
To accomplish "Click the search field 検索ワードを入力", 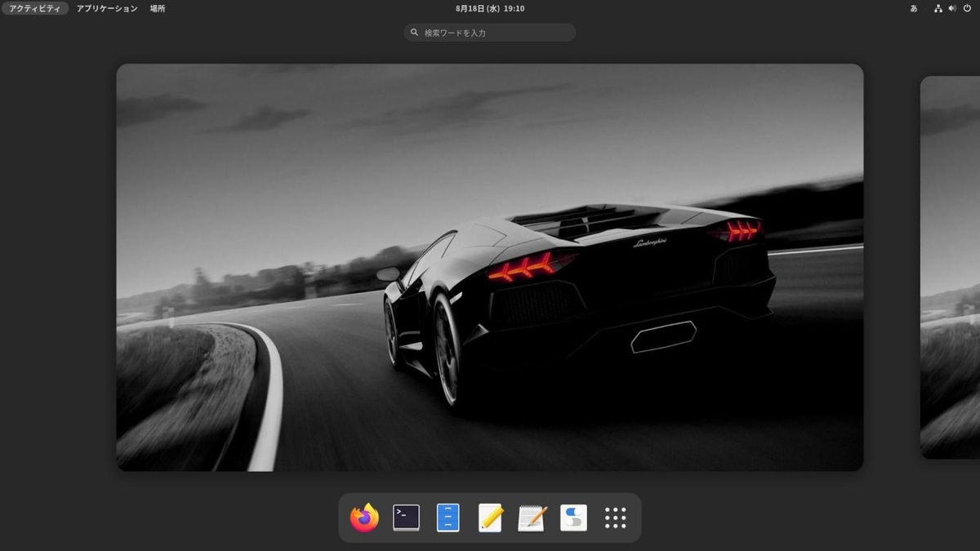I will (490, 33).
